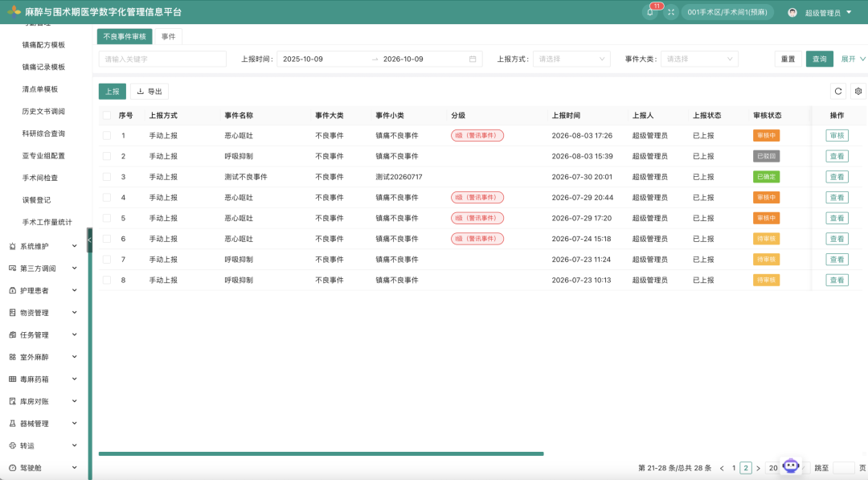This screenshot has height=480, width=868.
Task: Open 手术工作量统计 in the sidebar
Action: [47, 222]
